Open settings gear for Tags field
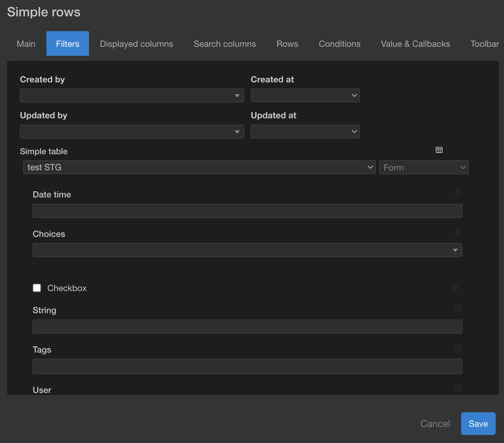Image resolution: width=504 pixels, height=443 pixels. [458, 348]
